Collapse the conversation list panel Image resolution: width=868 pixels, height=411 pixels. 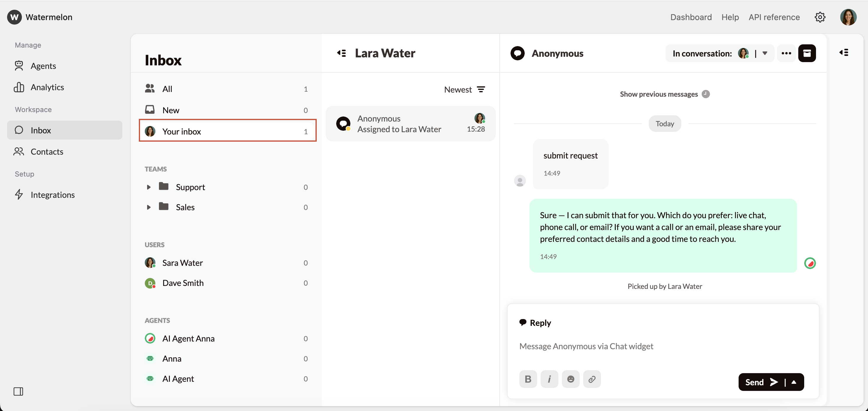pos(341,53)
